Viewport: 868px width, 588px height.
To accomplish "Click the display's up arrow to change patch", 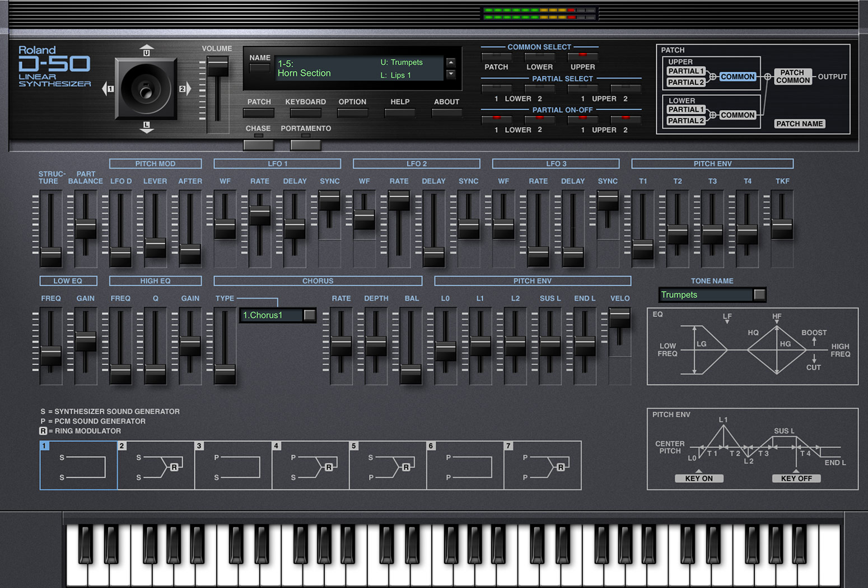I will tap(450, 63).
